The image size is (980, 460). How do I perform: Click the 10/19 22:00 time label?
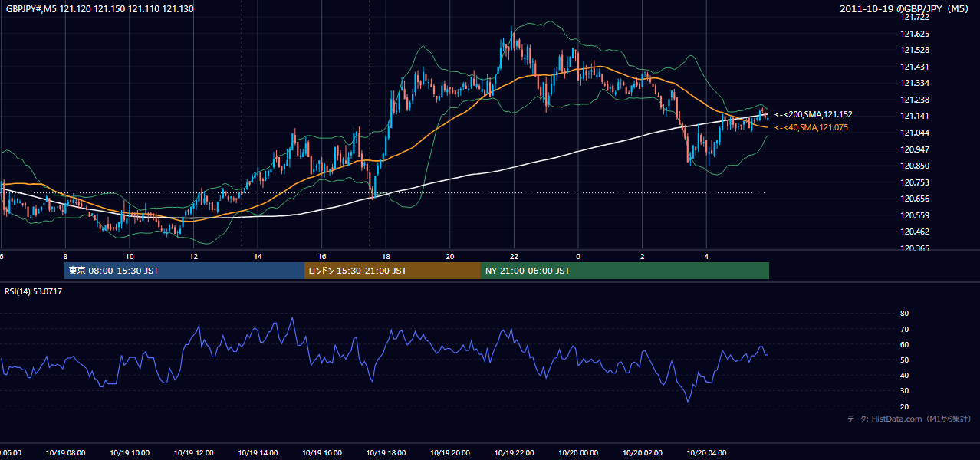pos(514,452)
